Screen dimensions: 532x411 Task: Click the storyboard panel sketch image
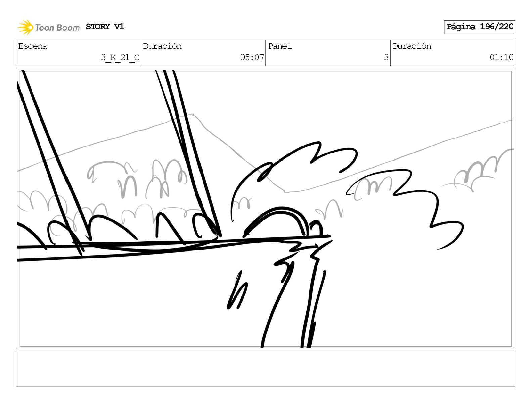pos(265,209)
